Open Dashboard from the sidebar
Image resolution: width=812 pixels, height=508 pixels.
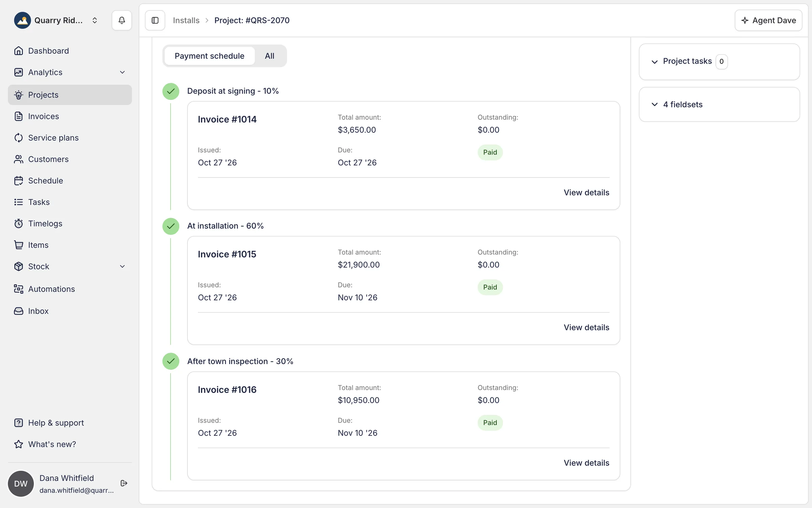(x=70, y=51)
